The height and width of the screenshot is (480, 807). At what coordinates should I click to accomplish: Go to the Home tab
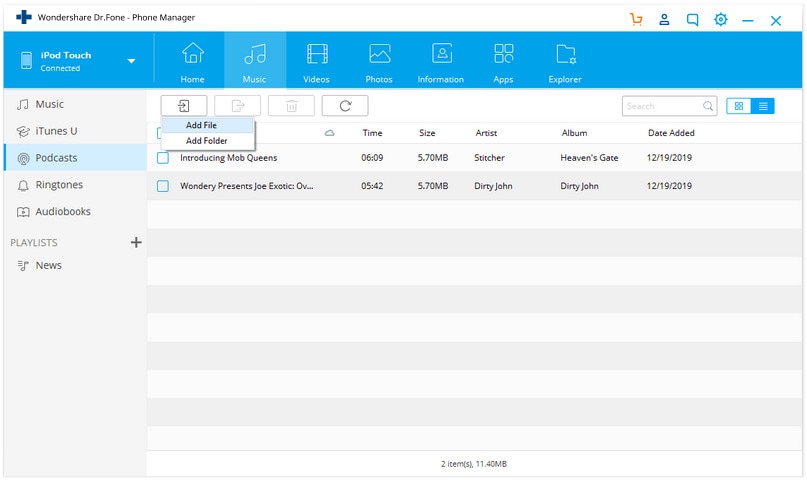click(192, 62)
